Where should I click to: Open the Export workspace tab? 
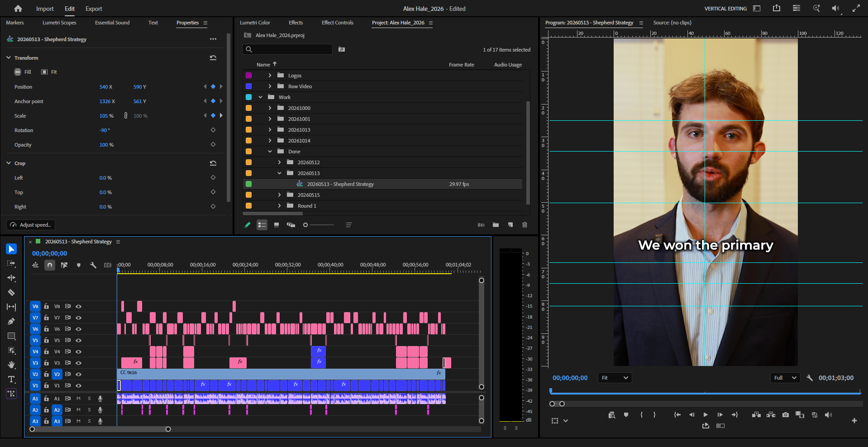pos(94,9)
